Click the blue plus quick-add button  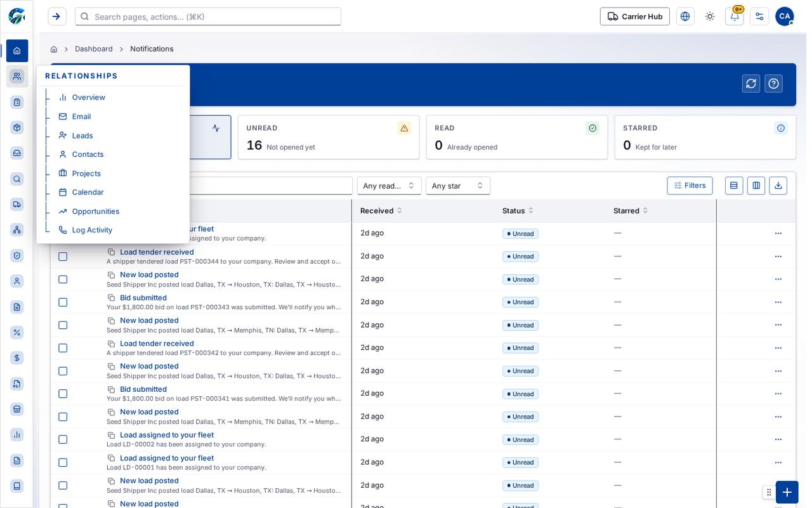click(x=787, y=492)
